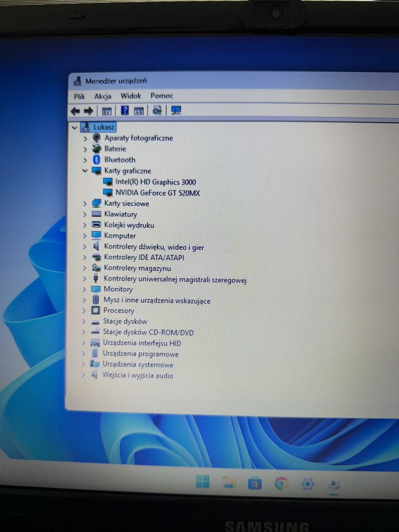Click the Karty graficzne display icon
The image size is (399, 532).
[x=97, y=171]
